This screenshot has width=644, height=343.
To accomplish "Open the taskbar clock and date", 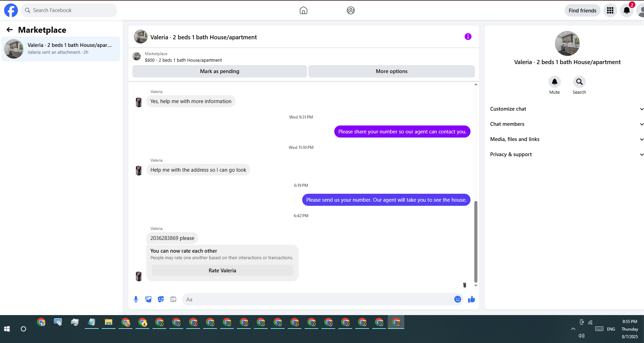I will (630, 329).
